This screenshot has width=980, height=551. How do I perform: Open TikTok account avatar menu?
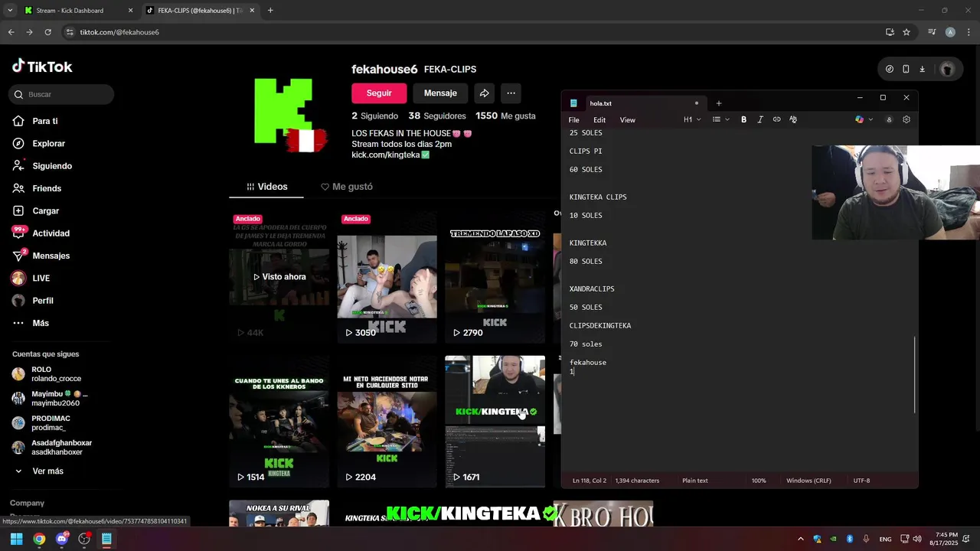click(x=947, y=69)
